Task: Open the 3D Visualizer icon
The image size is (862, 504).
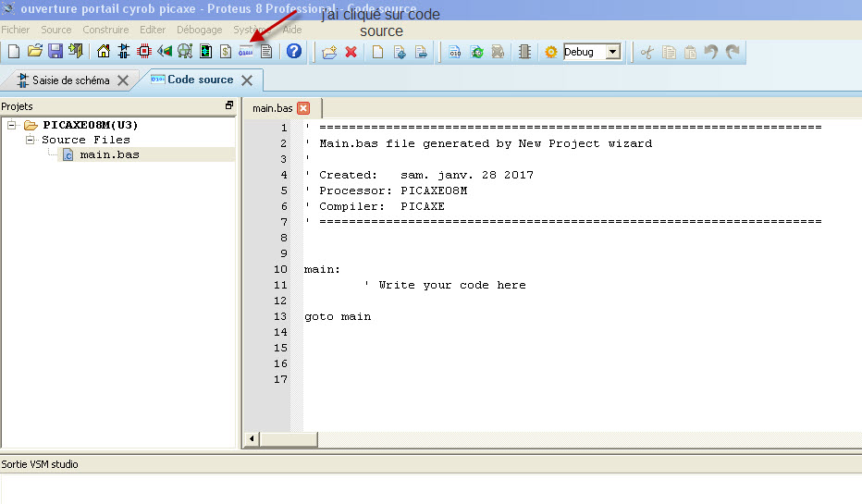Action: tap(165, 52)
